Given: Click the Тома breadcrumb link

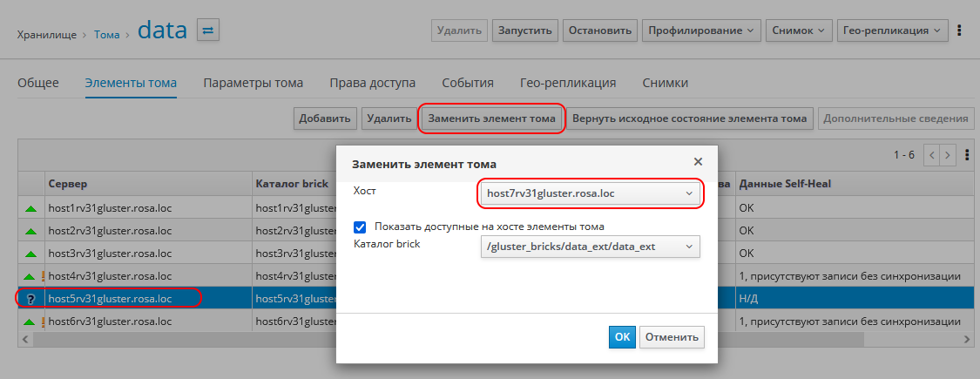Looking at the screenshot, I should tap(106, 35).
